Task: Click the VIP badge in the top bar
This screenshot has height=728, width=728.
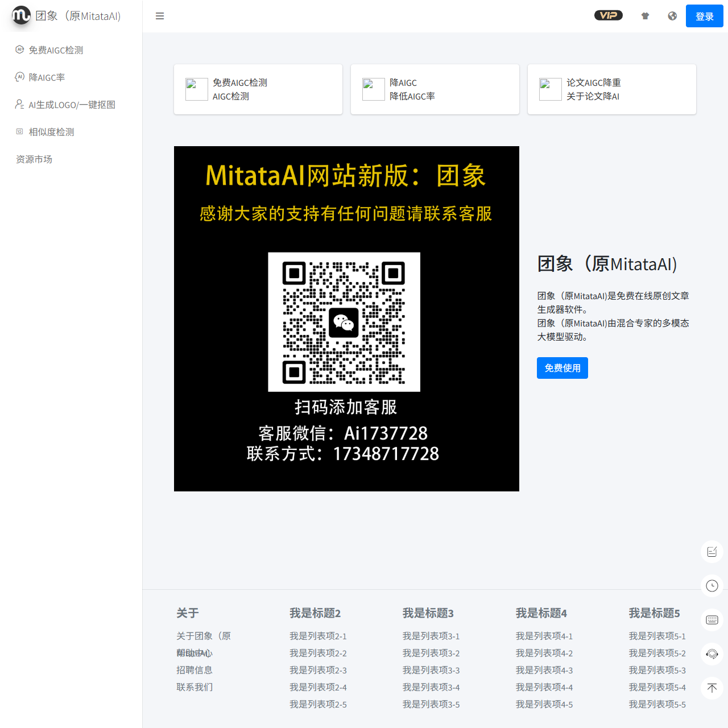Action: [609, 15]
